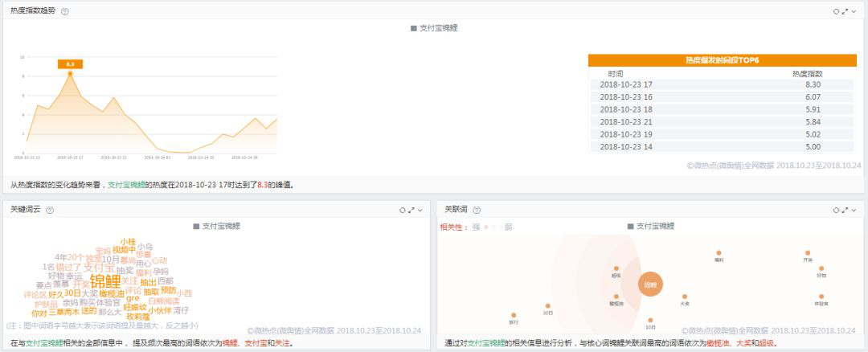
Task: Maximize the 关联词 panel
Action: click(x=845, y=210)
